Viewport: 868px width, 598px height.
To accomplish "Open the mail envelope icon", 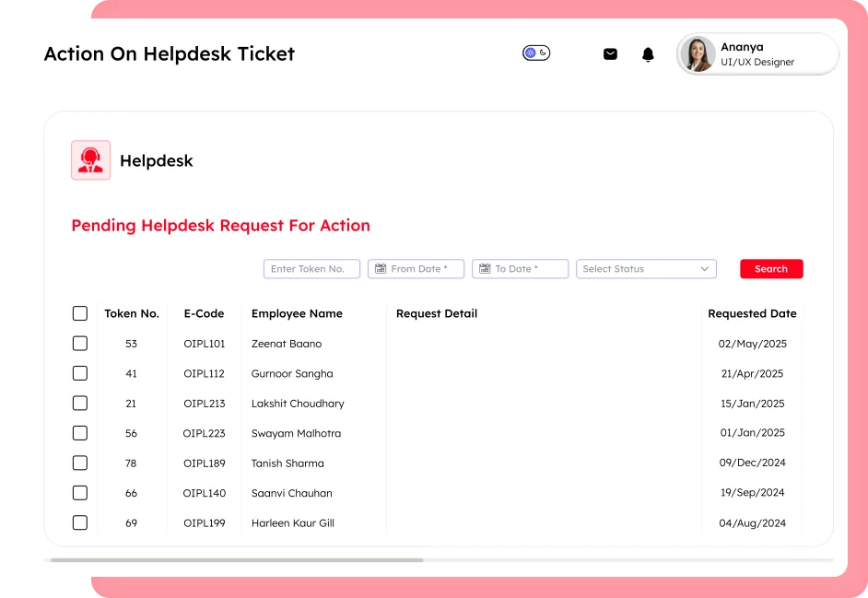I will point(610,53).
